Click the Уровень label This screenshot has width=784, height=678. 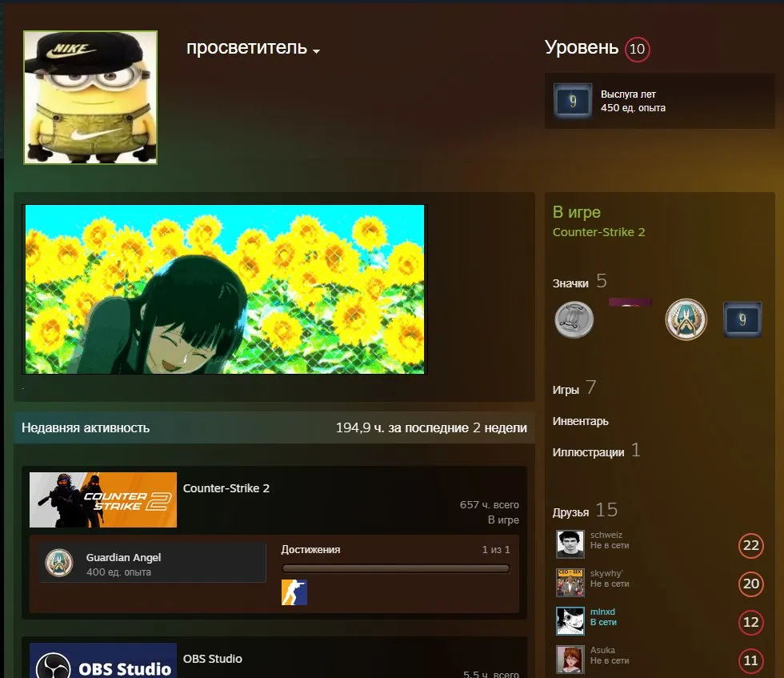click(x=582, y=48)
